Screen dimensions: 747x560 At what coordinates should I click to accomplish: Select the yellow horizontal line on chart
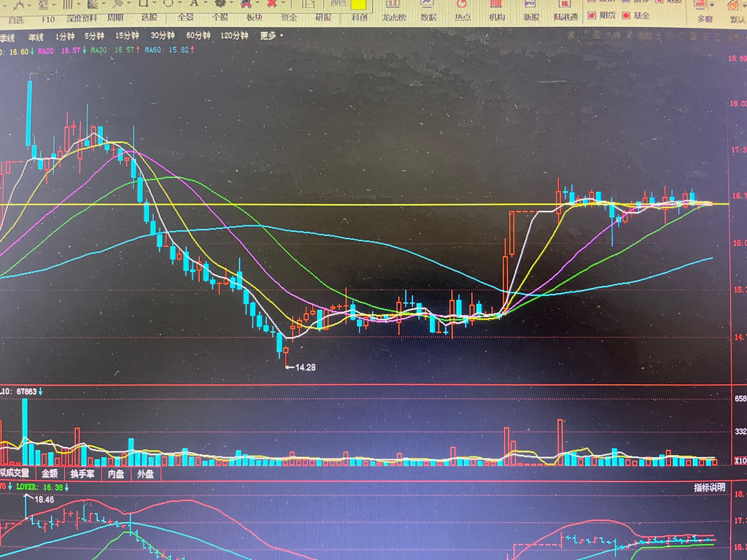(x=364, y=204)
